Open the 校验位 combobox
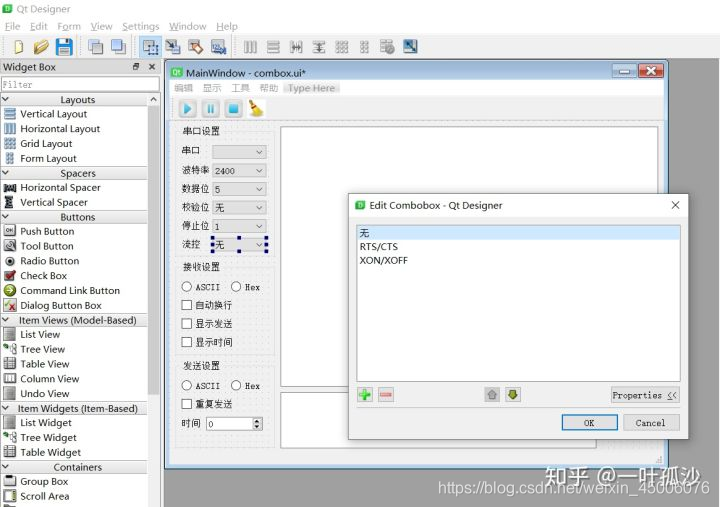 tap(239, 208)
